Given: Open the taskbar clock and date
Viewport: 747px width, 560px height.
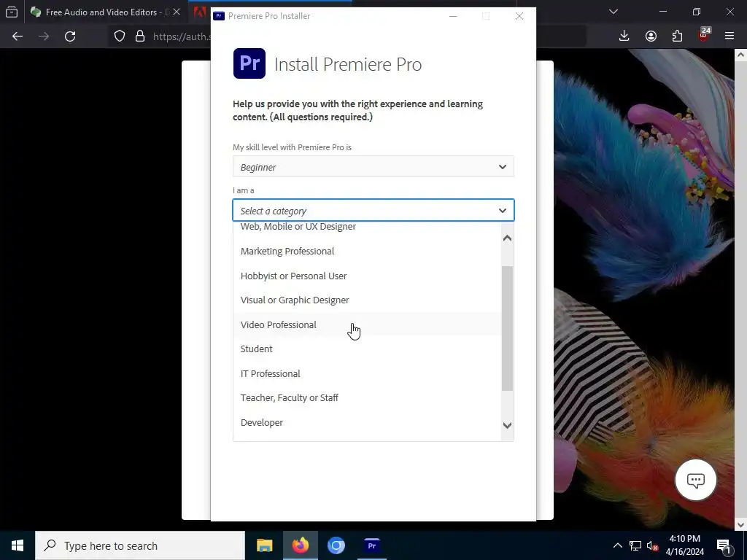Looking at the screenshot, I should (x=684, y=545).
